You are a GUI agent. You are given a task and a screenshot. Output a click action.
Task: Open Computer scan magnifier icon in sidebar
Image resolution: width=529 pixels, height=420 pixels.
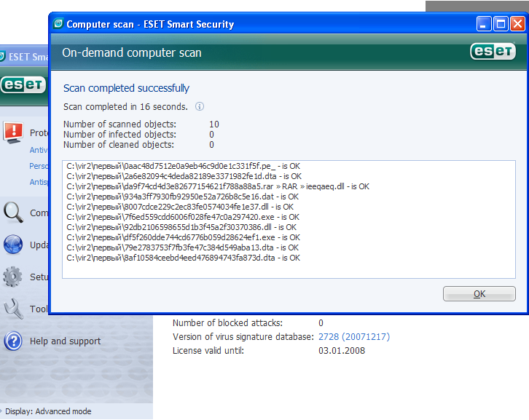coord(14,213)
